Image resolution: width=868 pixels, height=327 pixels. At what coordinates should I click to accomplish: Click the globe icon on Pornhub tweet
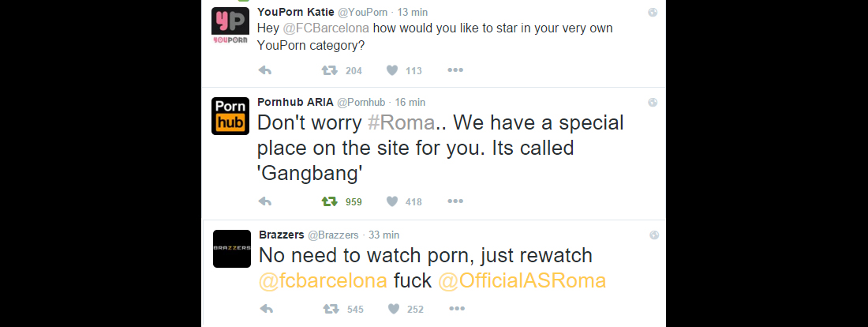tap(653, 102)
